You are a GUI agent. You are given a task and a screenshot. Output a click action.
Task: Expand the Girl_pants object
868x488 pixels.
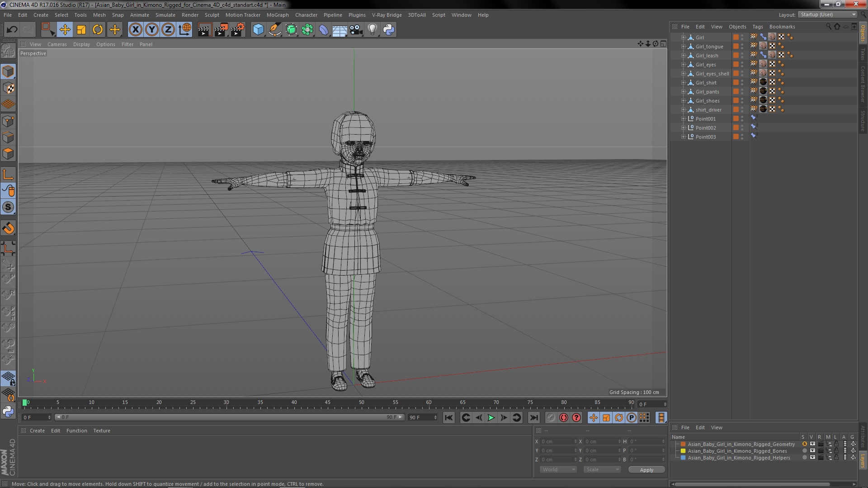pyautogui.click(x=684, y=92)
